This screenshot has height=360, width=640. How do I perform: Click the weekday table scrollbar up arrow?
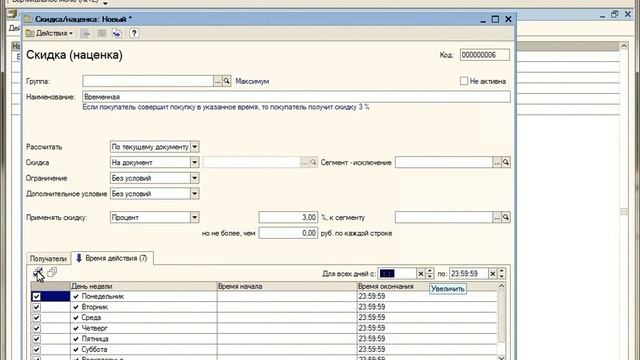[x=502, y=286]
